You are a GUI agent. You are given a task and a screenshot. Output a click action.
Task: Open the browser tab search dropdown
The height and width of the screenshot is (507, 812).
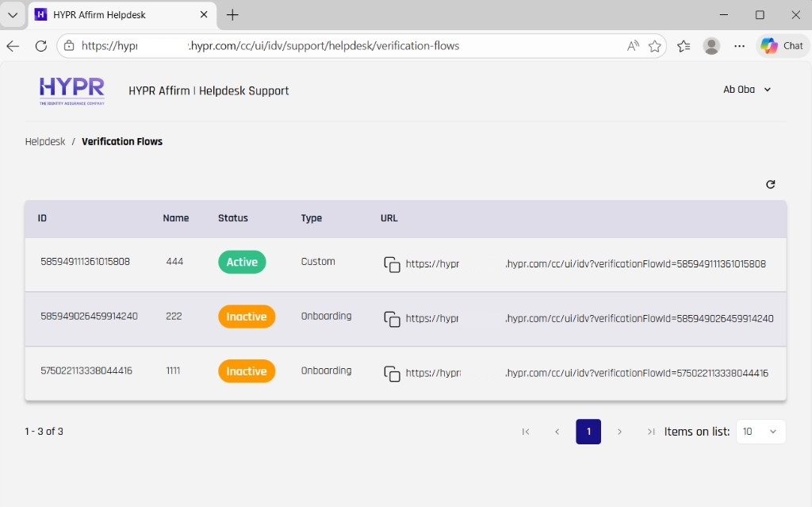13,15
